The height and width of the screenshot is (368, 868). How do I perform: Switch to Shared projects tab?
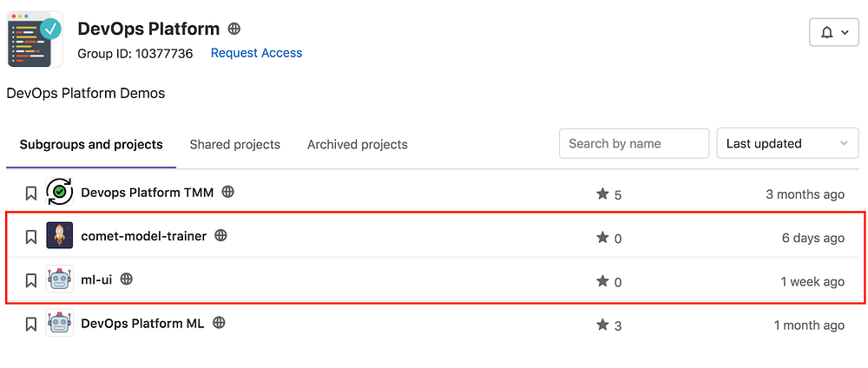click(x=234, y=144)
